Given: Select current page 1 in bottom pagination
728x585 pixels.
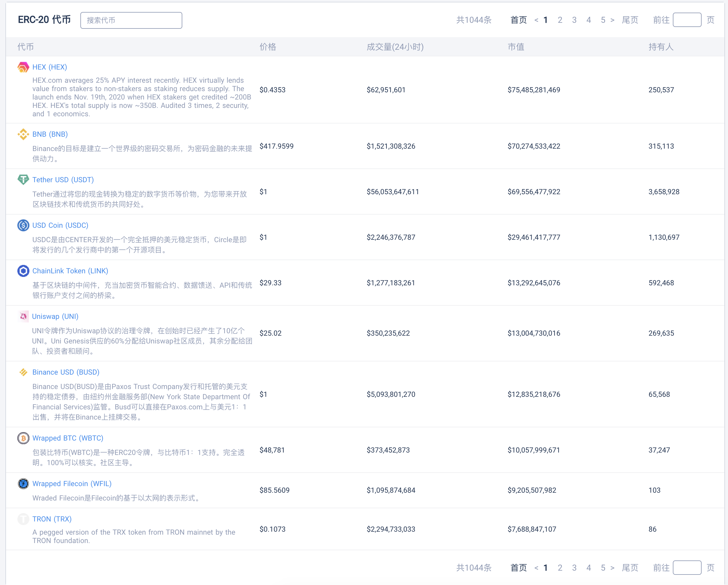Looking at the screenshot, I should 545,568.
